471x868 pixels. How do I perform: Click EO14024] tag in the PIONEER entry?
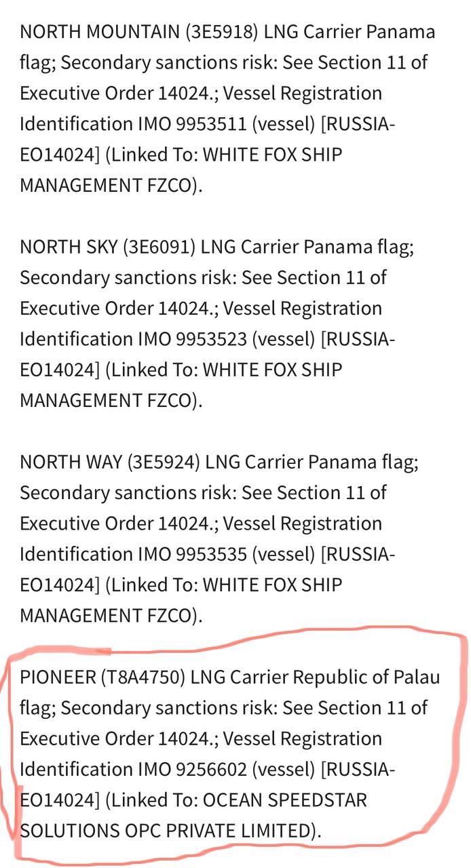(60, 800)
